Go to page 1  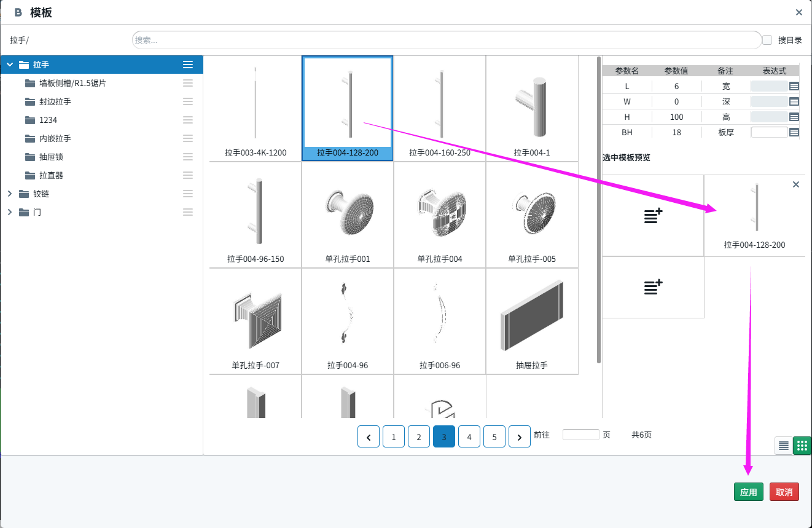[x=394, y=436]
